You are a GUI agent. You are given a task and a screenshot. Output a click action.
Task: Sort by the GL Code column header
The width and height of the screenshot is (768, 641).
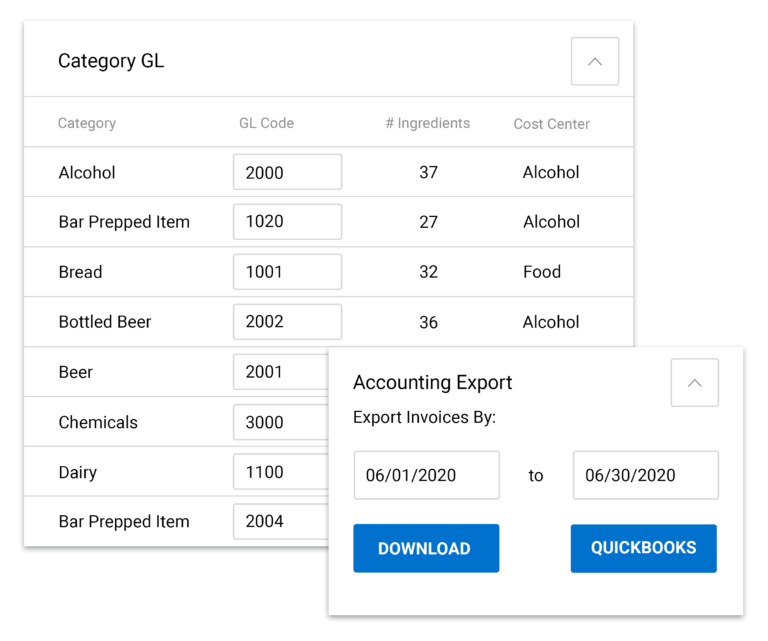pos(266,124)
